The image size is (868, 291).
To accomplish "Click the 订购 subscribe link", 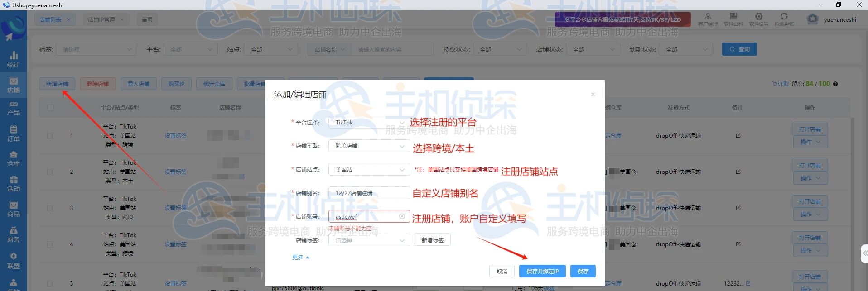I will (x=780, y=84).
